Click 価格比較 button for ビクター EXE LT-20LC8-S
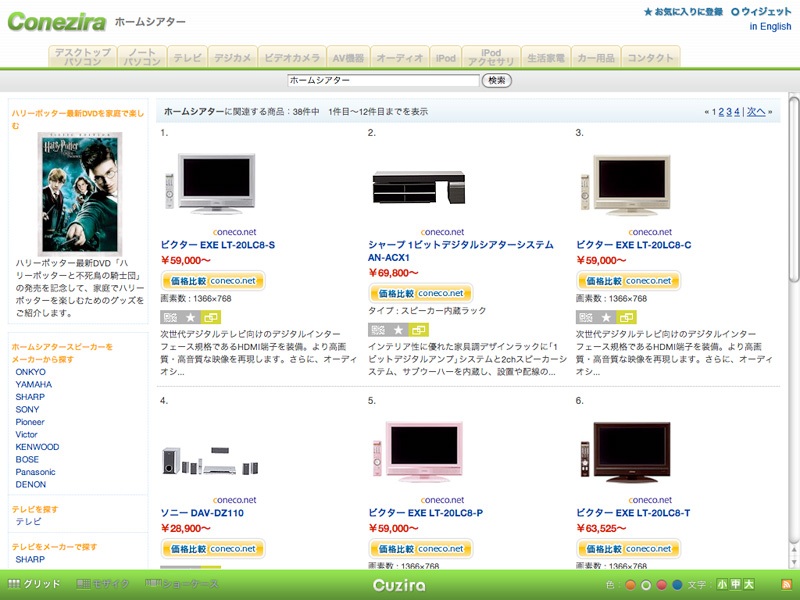Viewport: 800px width, 600px height. click(x=213, y=281)
